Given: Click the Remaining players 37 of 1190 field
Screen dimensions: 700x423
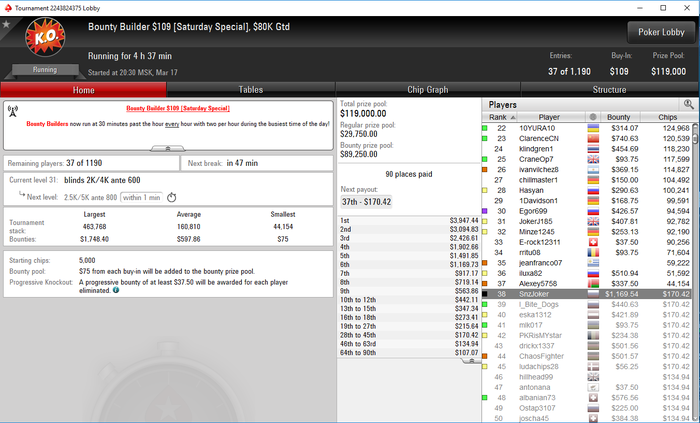Looking at the screenshot, I should click(x=92, y=163).
